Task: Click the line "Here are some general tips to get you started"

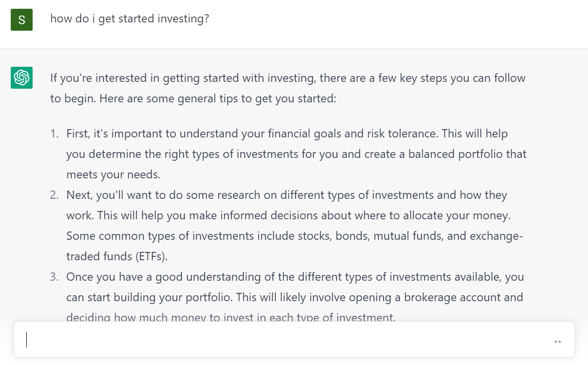Action: click(x=193, y=98)
